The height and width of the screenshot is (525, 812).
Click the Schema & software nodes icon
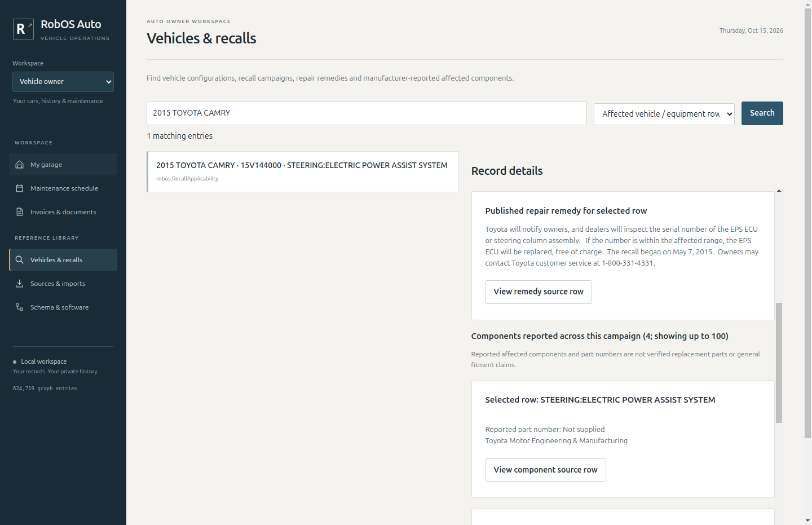(19, 307)
